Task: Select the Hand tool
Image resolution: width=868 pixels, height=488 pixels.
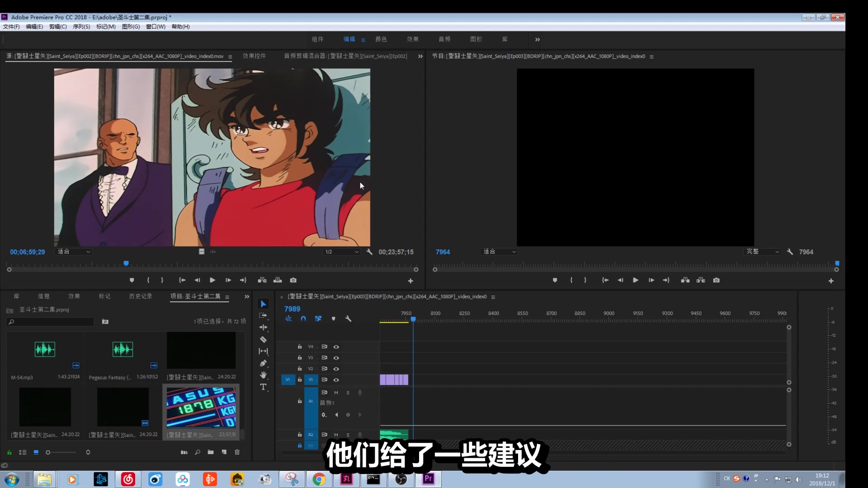Action: click(x=263, y=375)
